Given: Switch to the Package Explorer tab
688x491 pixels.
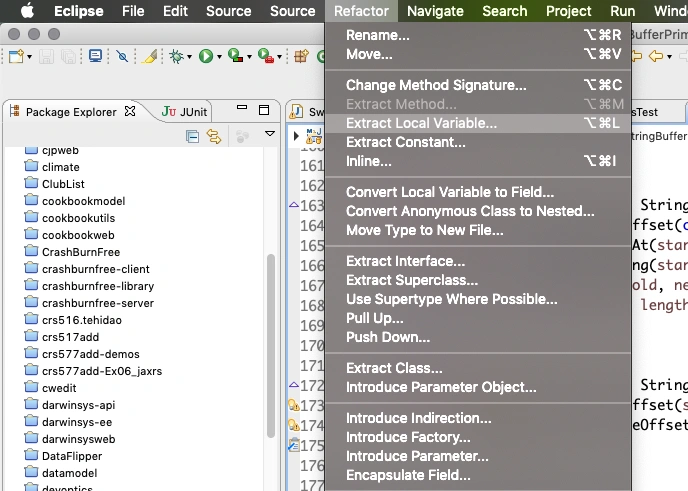Looking at the screenshot, I should [x=71, y=112].
